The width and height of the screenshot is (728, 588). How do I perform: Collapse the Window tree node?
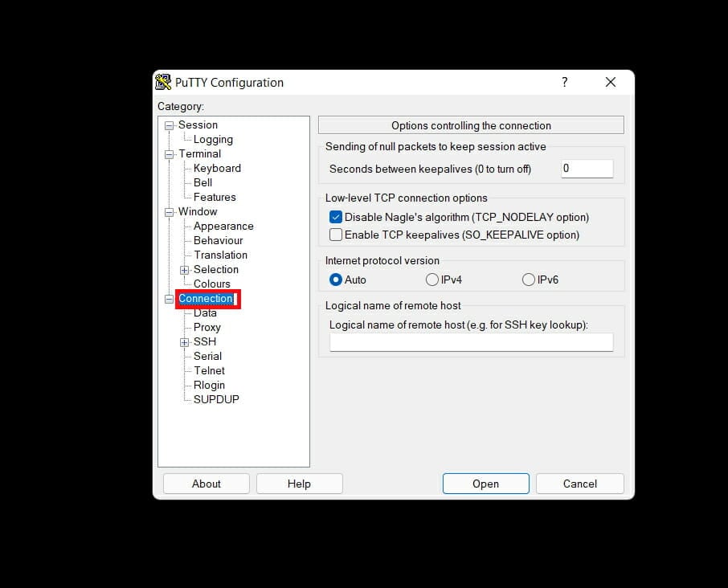[170, 212]
